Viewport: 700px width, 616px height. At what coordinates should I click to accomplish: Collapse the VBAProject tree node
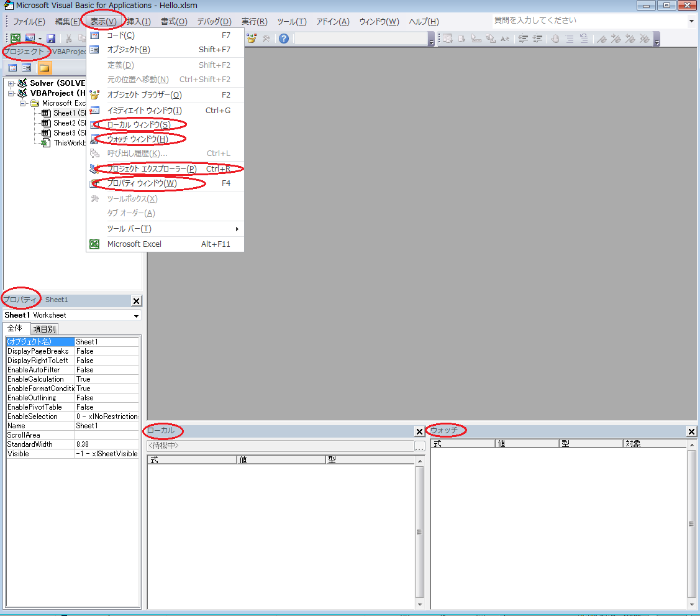click(x=11, y=93)
